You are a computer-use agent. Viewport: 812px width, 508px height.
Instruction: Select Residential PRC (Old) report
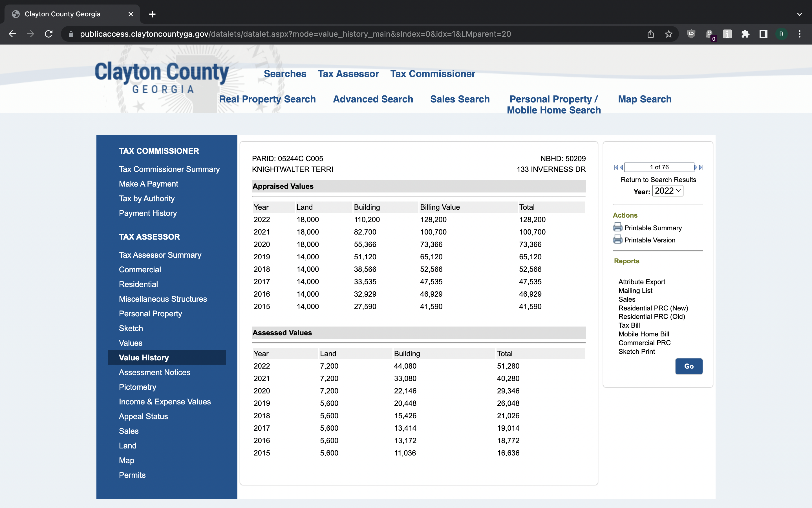tap(652, 316)
